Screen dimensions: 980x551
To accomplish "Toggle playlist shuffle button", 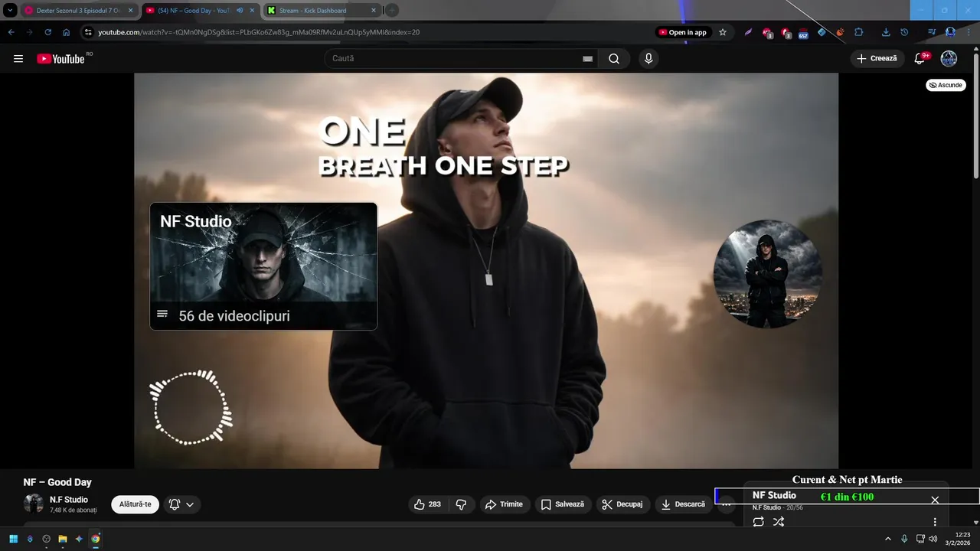I will [779, 522].
